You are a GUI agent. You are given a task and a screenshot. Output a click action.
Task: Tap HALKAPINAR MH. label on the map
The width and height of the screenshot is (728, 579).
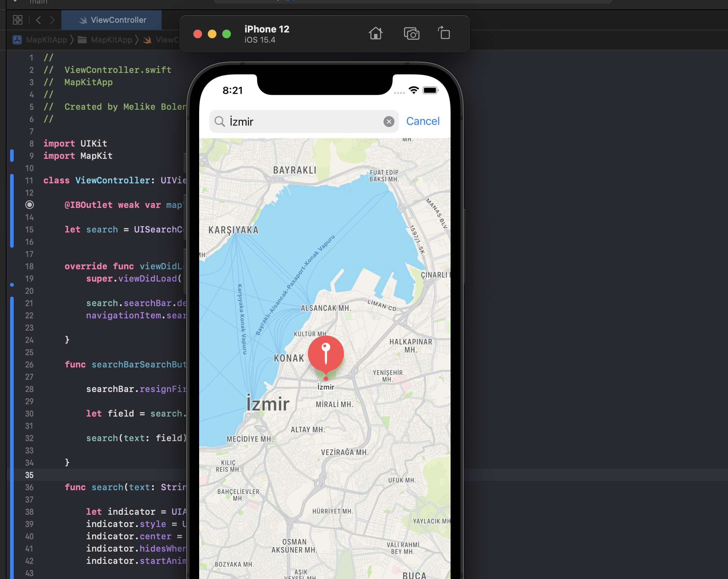click(x=411, y=345)
